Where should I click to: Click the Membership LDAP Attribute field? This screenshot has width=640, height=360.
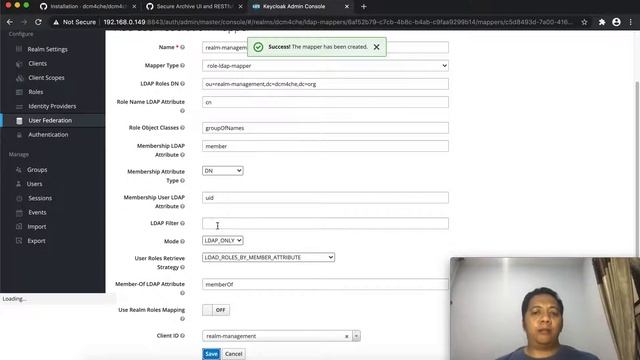(325, 146)
